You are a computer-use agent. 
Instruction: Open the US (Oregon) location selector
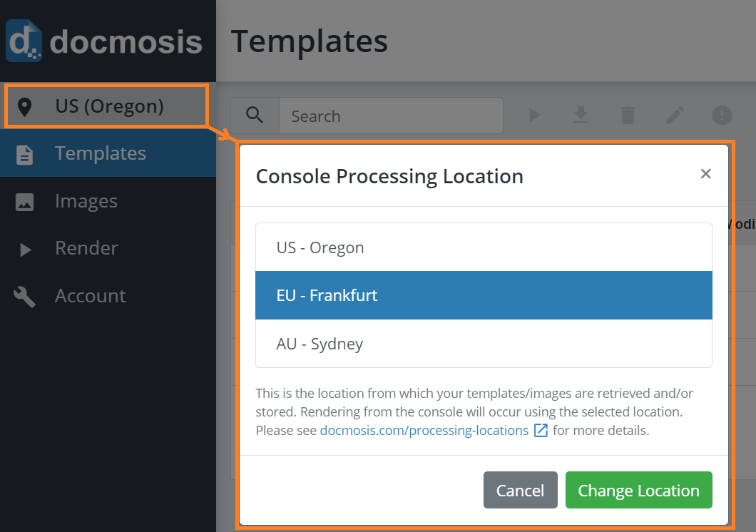coord(106,106)
